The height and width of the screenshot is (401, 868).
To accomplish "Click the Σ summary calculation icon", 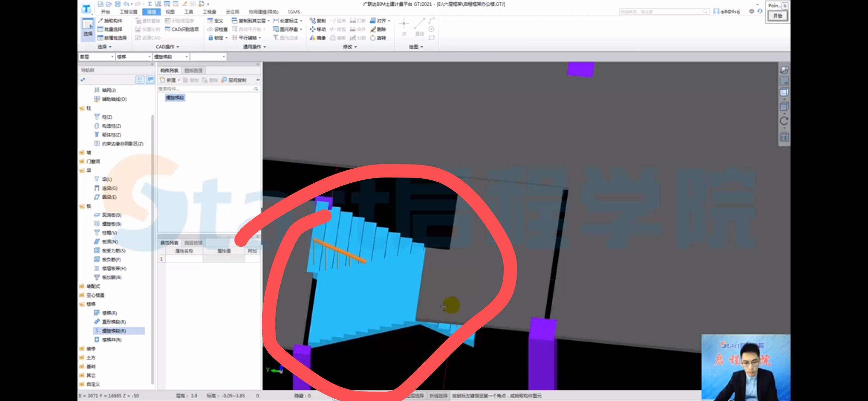I will (150, 4).
